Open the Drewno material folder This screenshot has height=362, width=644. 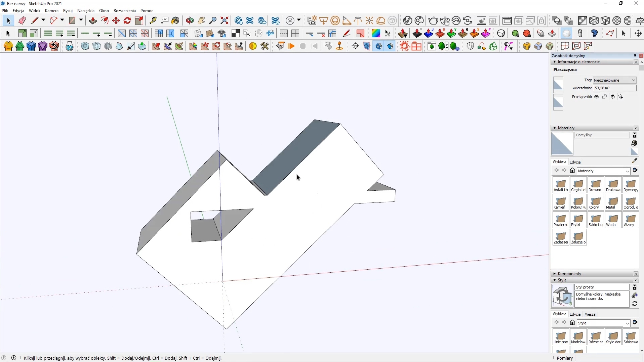[x=596, y=185]
